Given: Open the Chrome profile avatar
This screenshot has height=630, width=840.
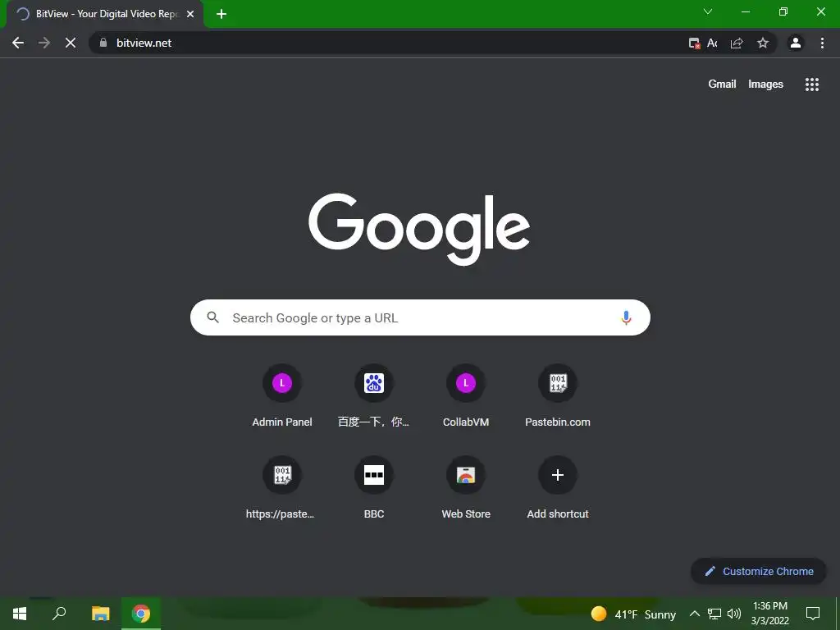Looking at the screenshot, I should (796, 43).
